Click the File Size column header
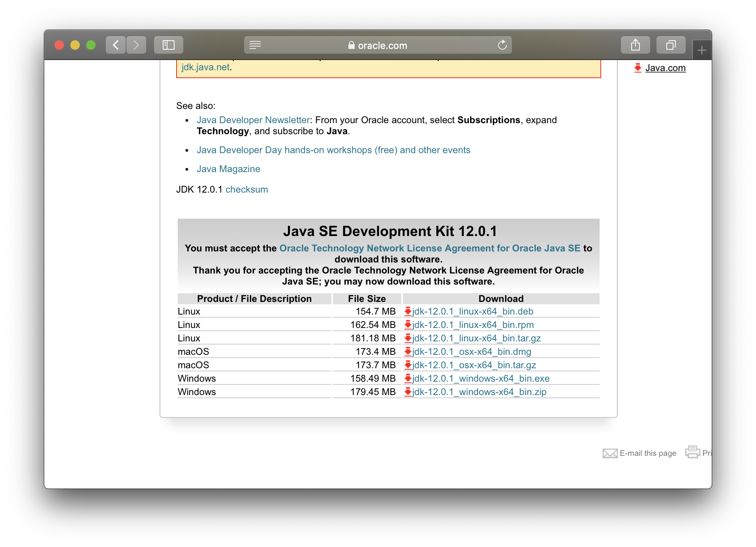This screenshot has width=756, height=547. (x=367, y=299)
